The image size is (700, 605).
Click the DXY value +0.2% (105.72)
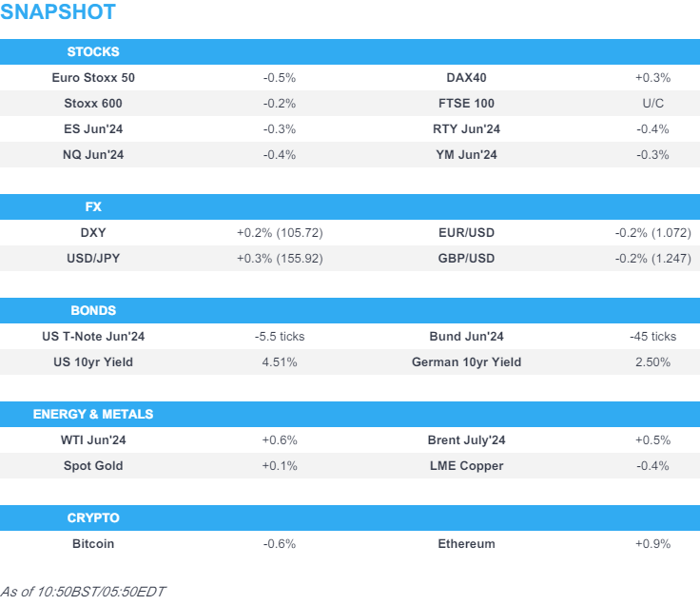coord(280,233)
